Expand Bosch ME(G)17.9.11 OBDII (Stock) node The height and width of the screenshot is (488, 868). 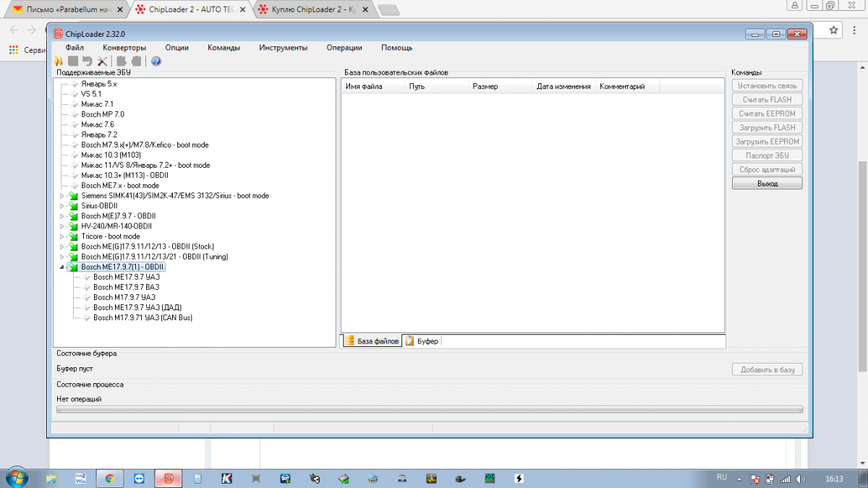(x=62, y=247)
